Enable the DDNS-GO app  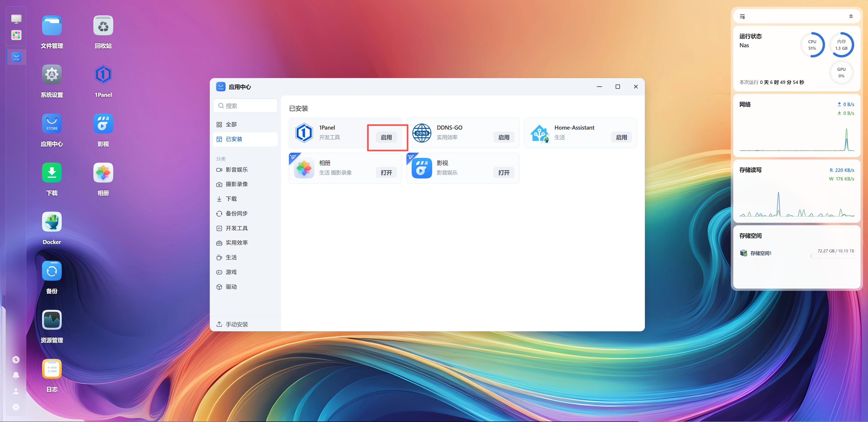503,137
